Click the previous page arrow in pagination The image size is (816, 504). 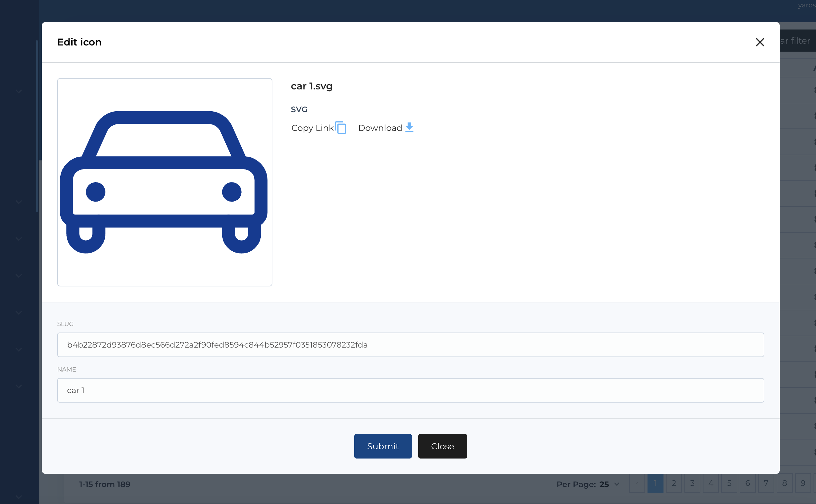coord(636,483)
